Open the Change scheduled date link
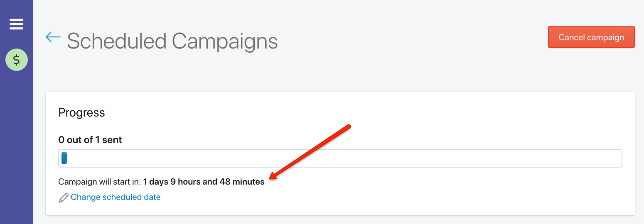Screen dimensions: 644x224 point(116,197)
